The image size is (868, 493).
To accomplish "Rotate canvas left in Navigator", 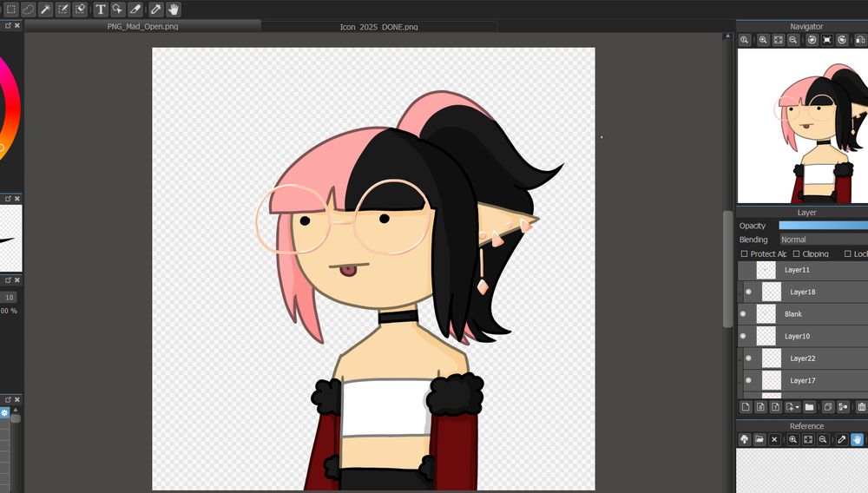I will 812,40.
